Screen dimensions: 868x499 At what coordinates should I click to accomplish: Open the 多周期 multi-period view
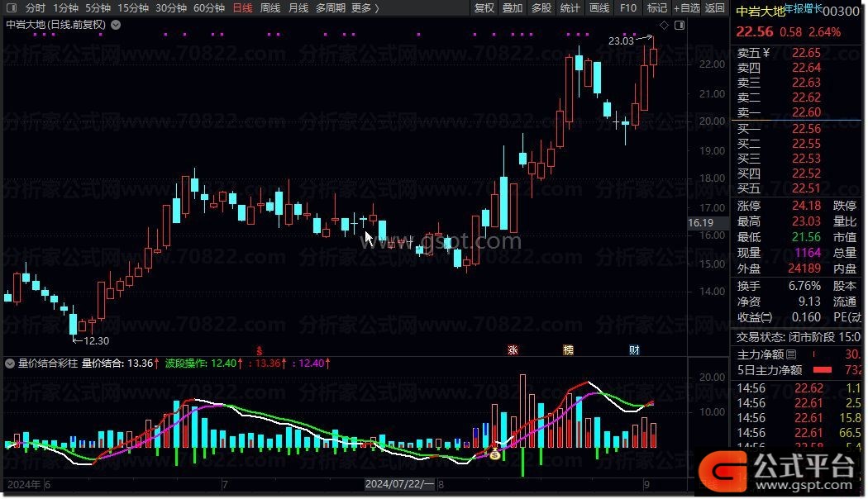point(331,8)
